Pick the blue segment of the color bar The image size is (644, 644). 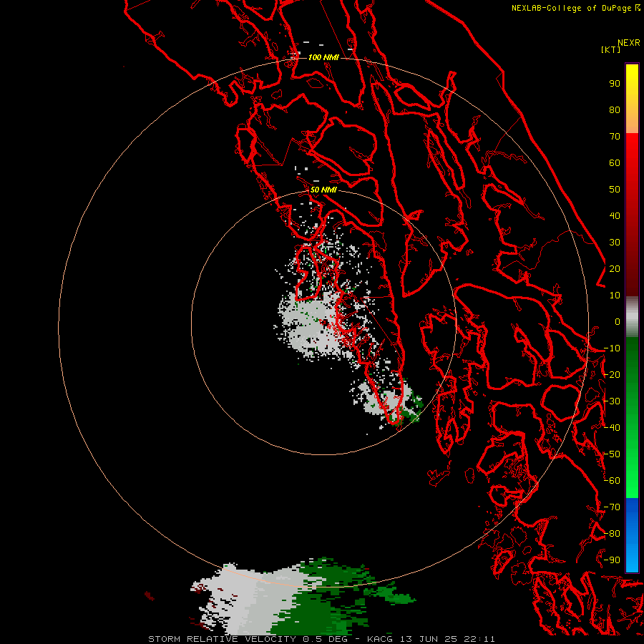632,535
